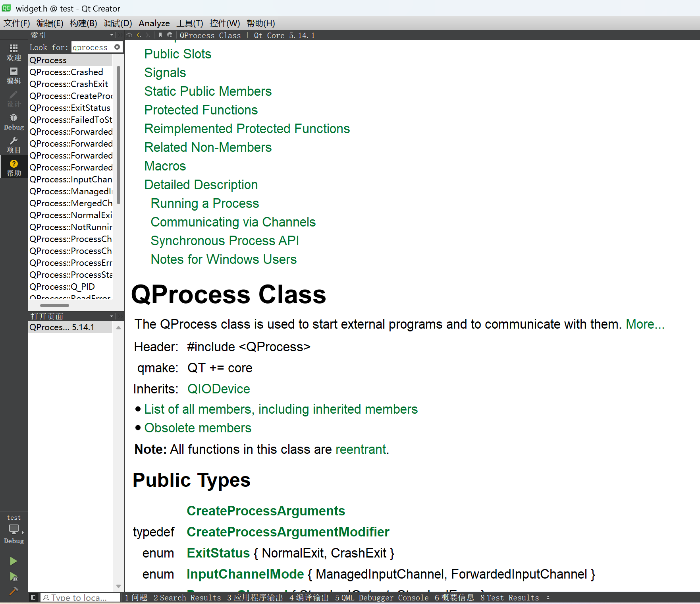Open Protected Functions link
The height and width of the screenshot is (604, 700).
(x=201, y=110)
